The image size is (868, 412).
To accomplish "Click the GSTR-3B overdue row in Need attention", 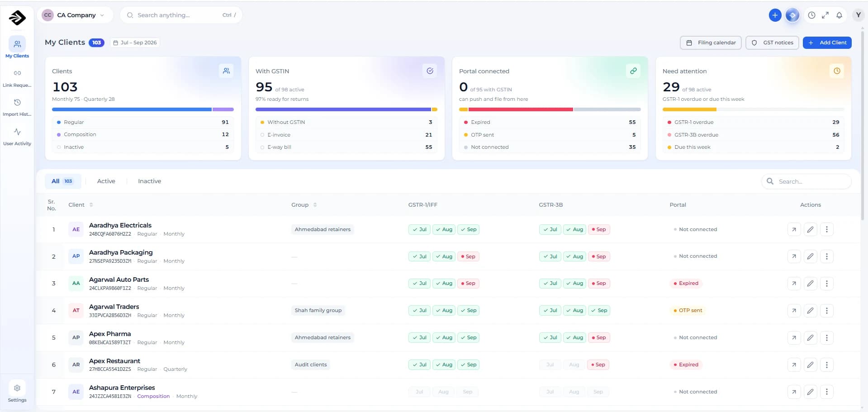I will point(753,135).
